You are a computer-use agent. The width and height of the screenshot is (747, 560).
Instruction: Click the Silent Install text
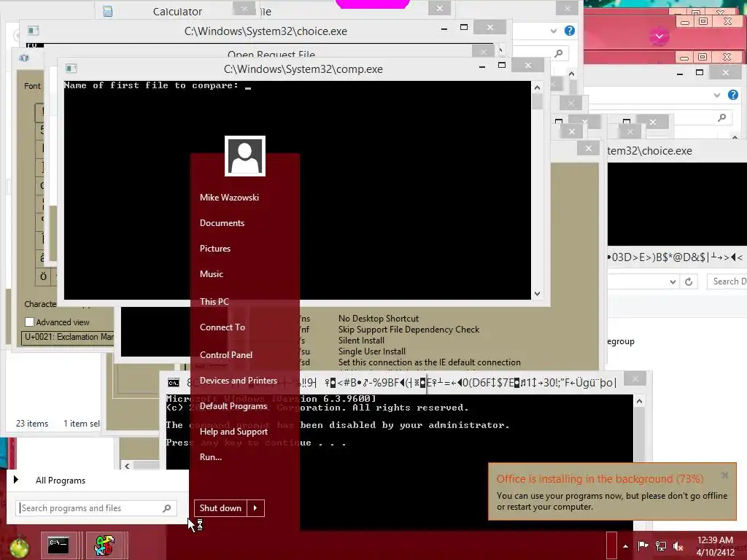coord(361,341)
